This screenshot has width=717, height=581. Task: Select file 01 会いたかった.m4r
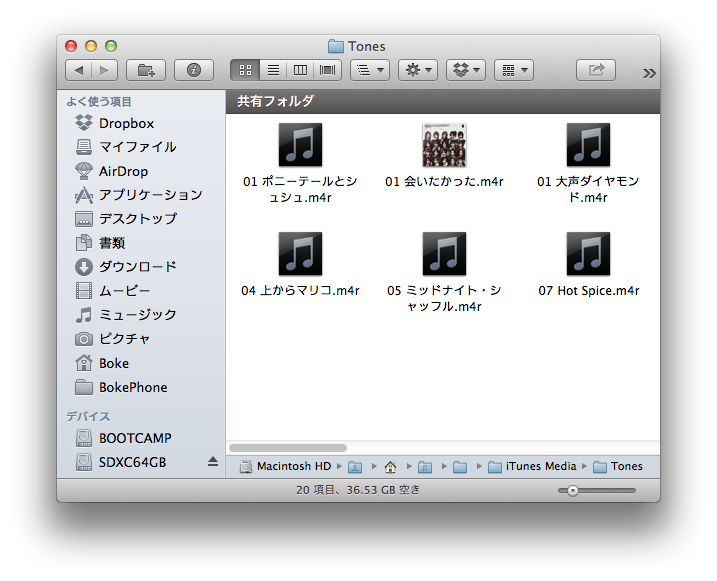point(444,155)
